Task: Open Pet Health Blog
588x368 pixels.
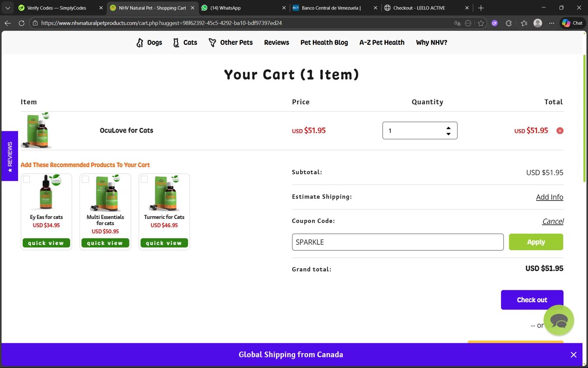Action: point(324,42)
